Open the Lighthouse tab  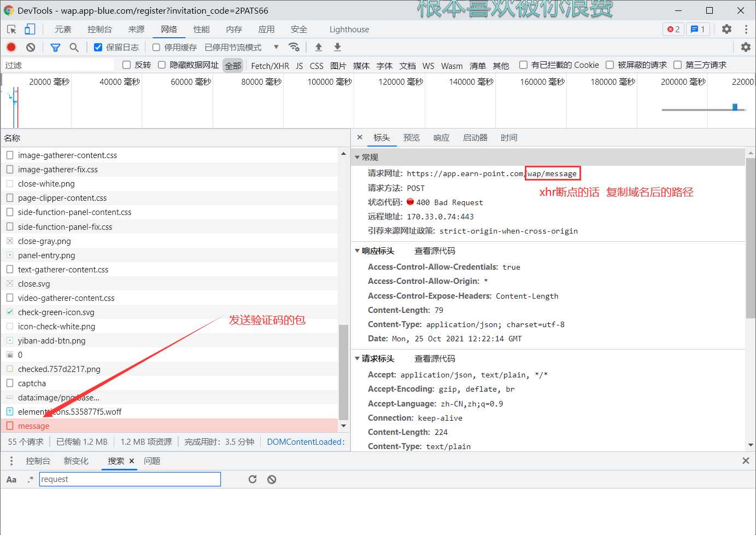pos(349,30)
